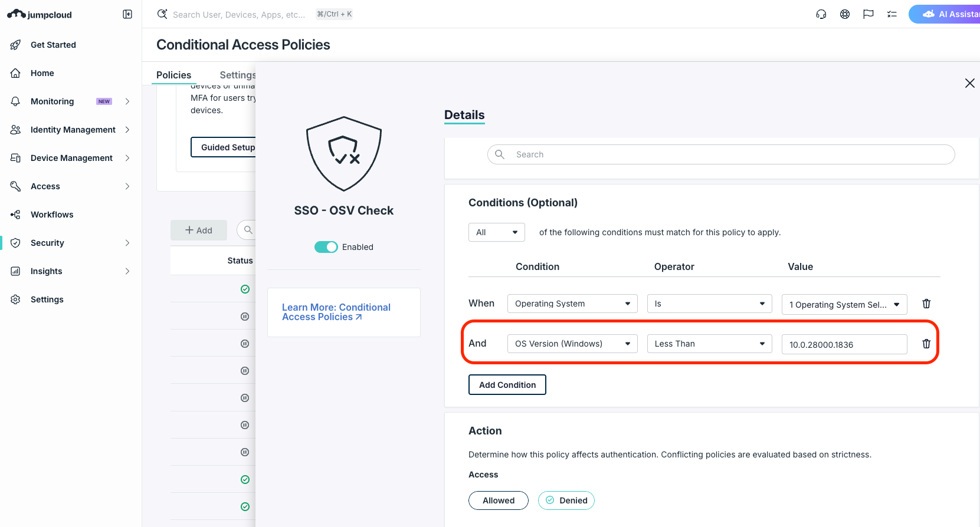Open the 1 Operating System Sel... value dropdown
Image resolution: width=980 pixels, height=527 pixels.
[x=844, y=305]
